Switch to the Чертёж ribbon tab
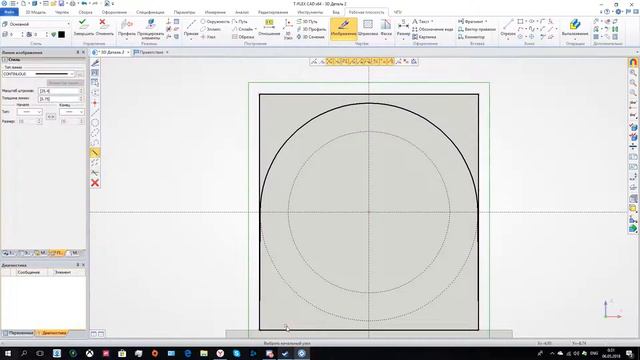This screenshot has width=640, height=360. (x=62, y=12)
